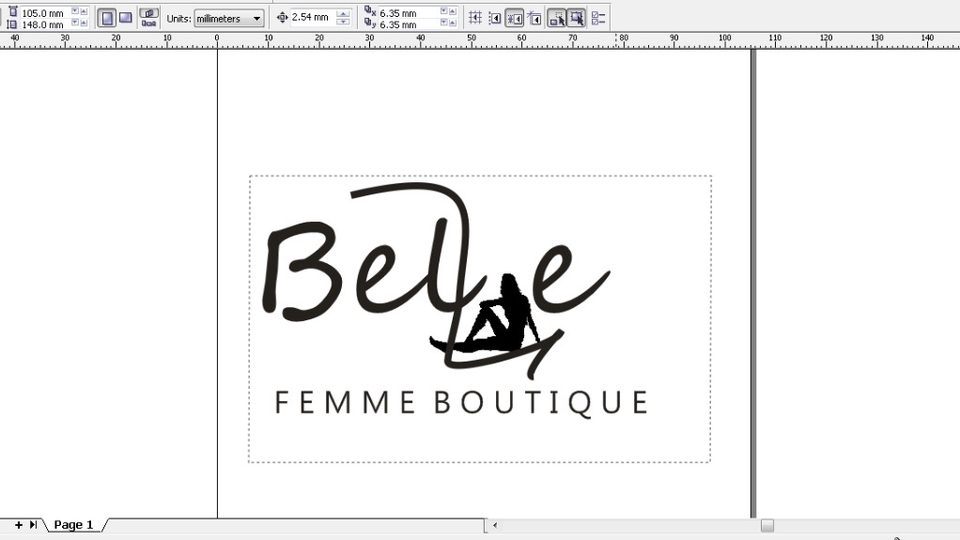Open the Units millimeters dropdown
960x540 pixels.
230,18
